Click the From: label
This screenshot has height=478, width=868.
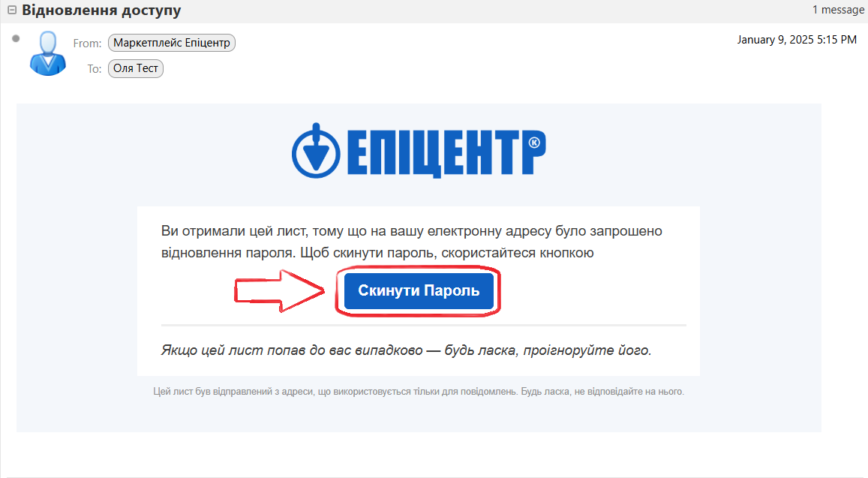pos(88,44)
